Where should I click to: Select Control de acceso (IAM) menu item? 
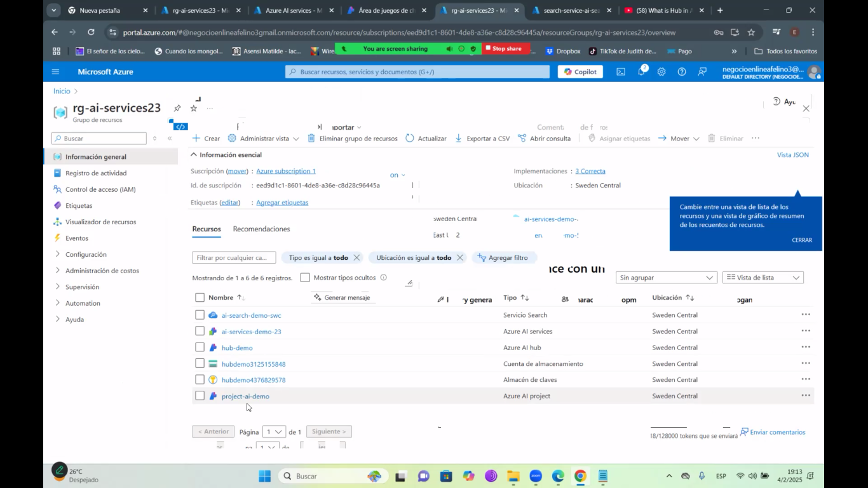[x=100, y=189]
